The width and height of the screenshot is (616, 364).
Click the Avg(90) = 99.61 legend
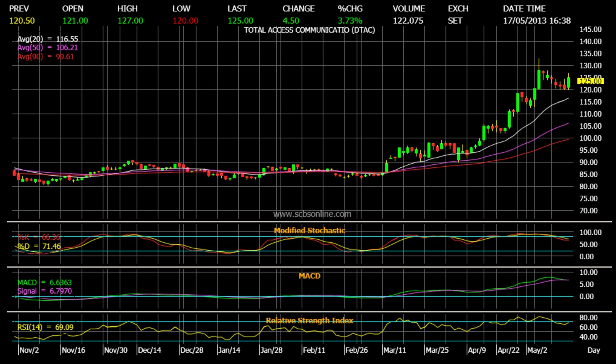(x=46, y=56)
